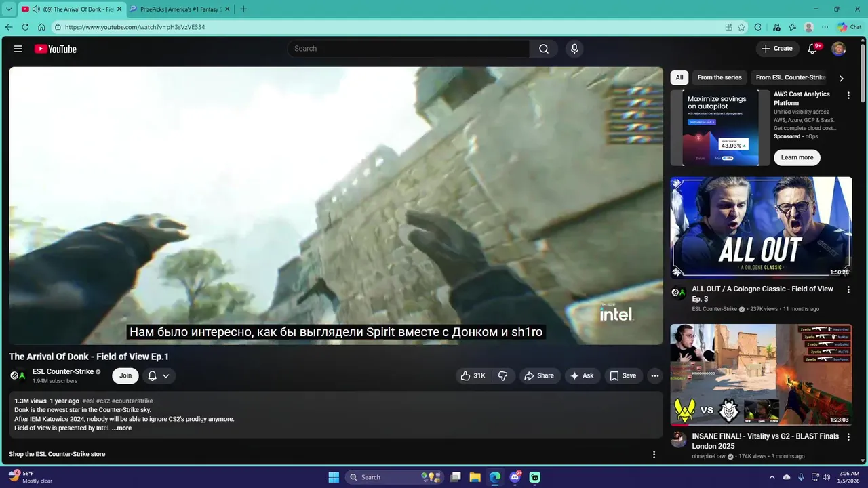Open YouTube notifications bell
868x488 pixels.
pyautogui.click(x=812, y=49)
